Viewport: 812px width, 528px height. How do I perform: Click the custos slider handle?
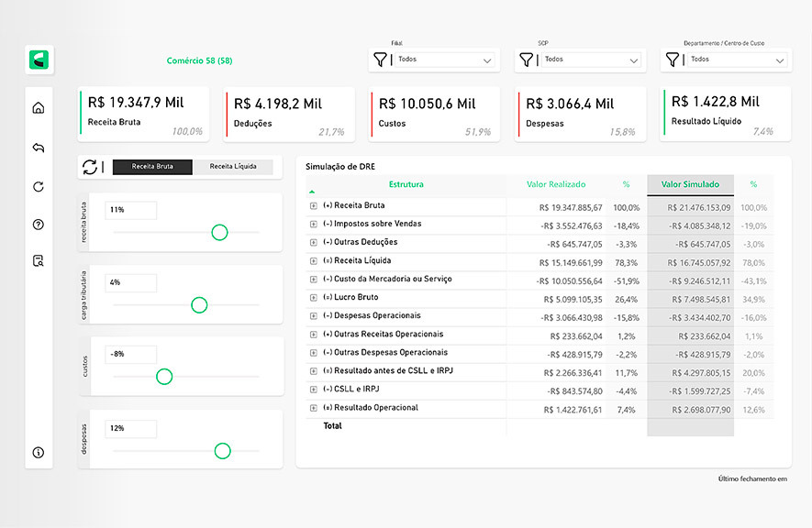point(164,376)
